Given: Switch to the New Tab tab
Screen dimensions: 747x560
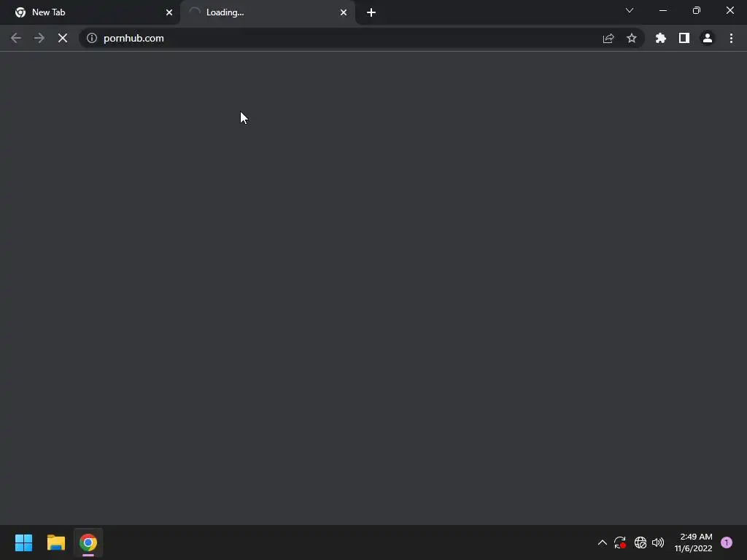Looking at the screenshot, I should (x=90, y=12).
